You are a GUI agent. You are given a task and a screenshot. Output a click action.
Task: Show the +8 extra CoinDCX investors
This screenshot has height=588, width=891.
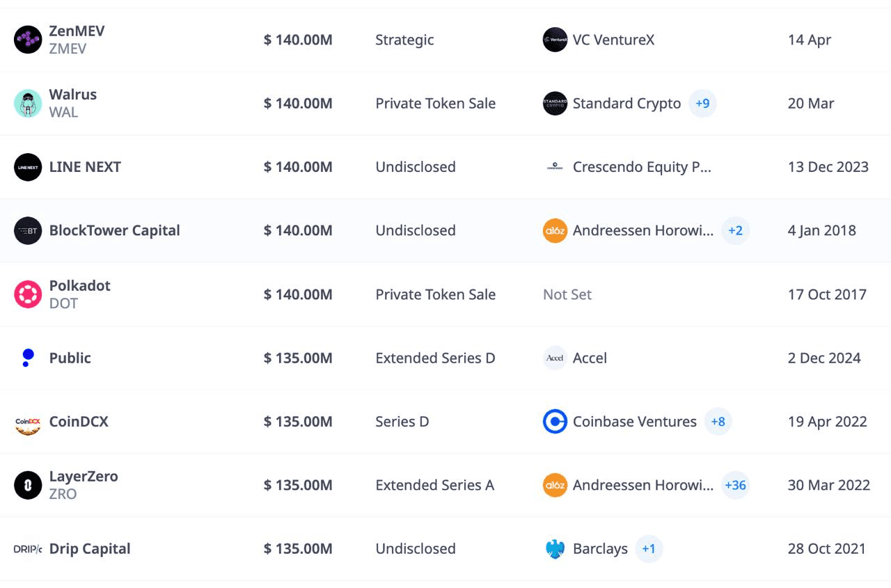click(x=718, y=421)
